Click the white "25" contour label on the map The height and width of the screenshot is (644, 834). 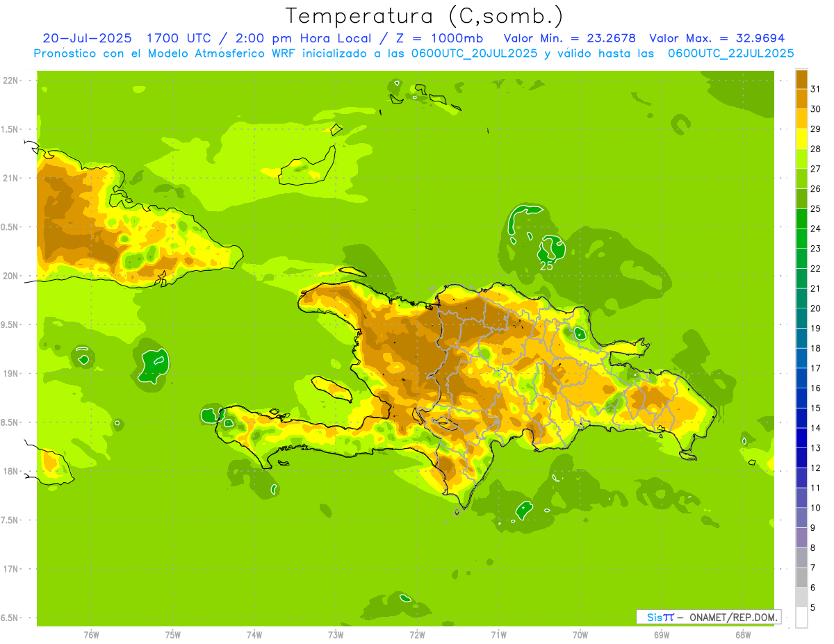[546, 265]
